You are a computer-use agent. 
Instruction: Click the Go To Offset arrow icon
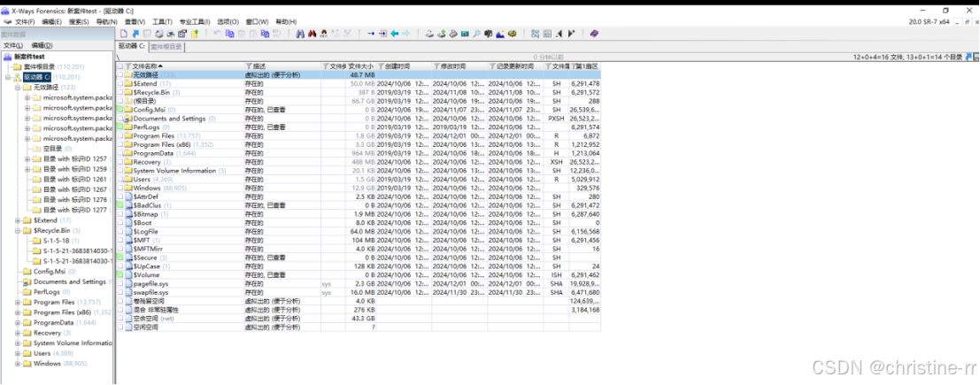[x=371, y=34]
